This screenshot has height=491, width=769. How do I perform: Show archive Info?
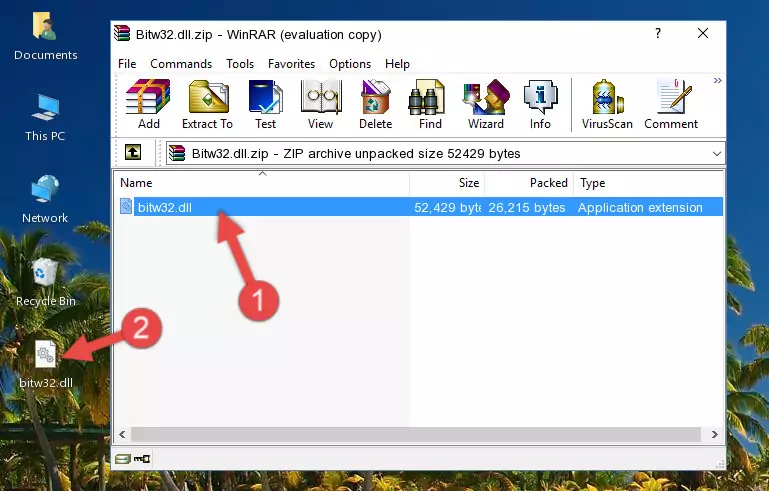[x=540, y=104]
